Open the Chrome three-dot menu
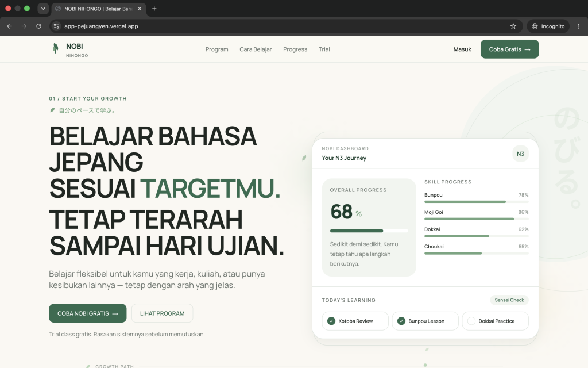Image resolution: width=588 pixels, height=368 pixels. coord(579,26)
